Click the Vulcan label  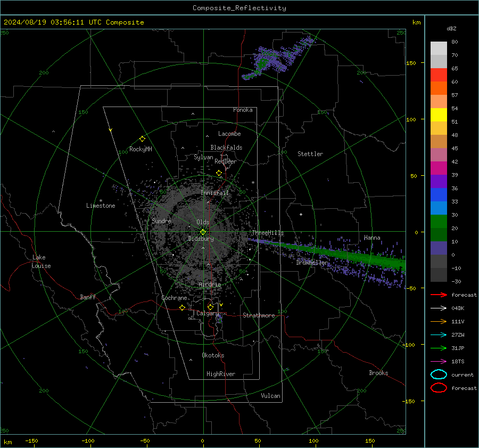[x=270, y=396]
